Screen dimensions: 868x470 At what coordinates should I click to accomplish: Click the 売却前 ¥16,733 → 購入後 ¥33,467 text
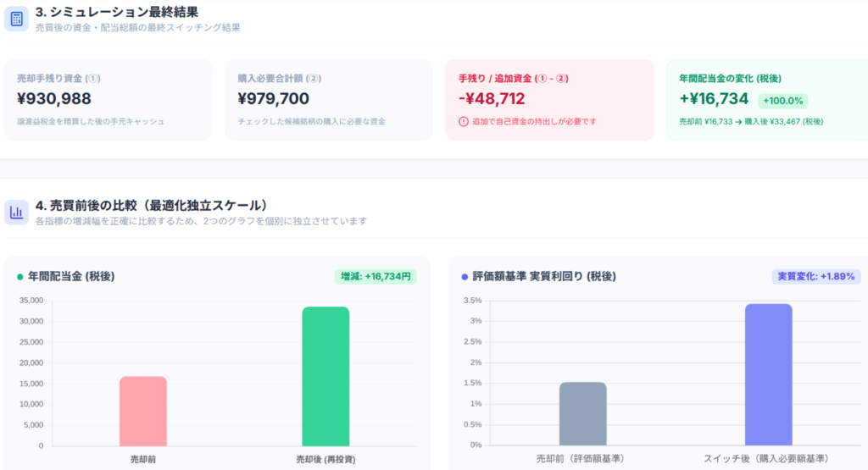click(x=751, y=122)
